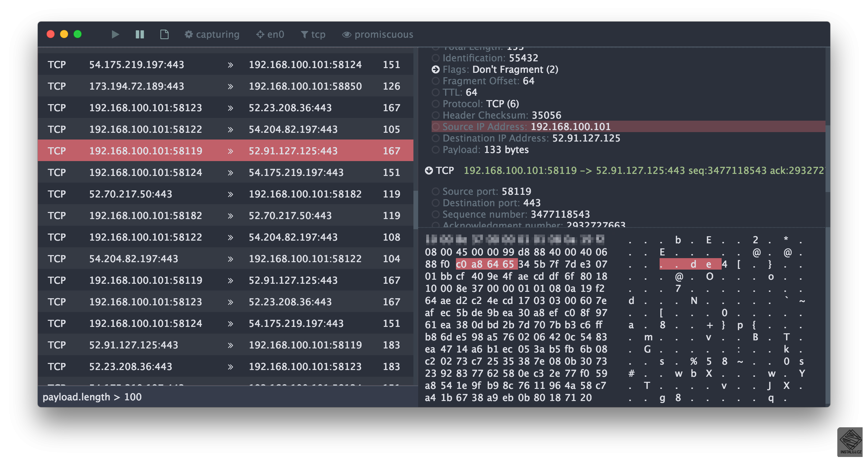Viewport: 868px width, 461px height.
Task: Pause the capture using the pause icon
Action: [140, 34]
